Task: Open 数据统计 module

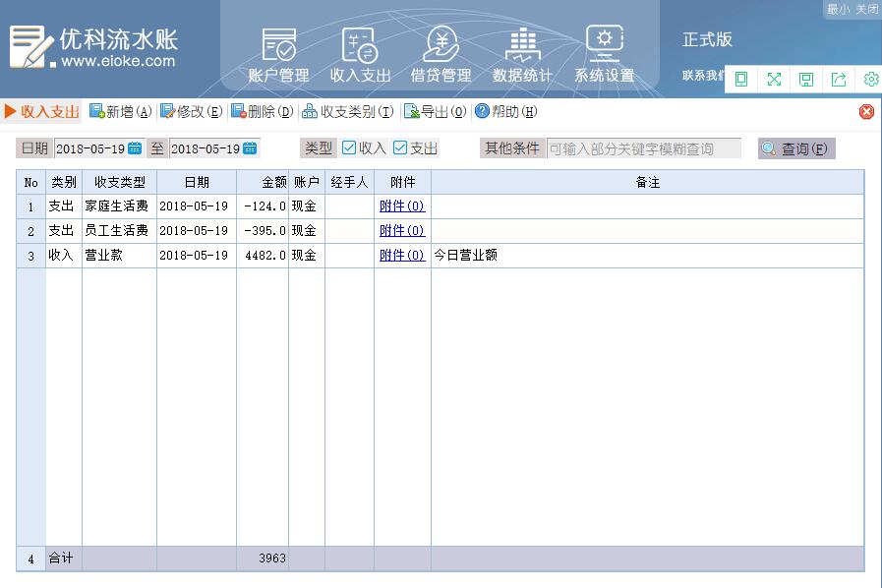Action: (x=522, y=55)
